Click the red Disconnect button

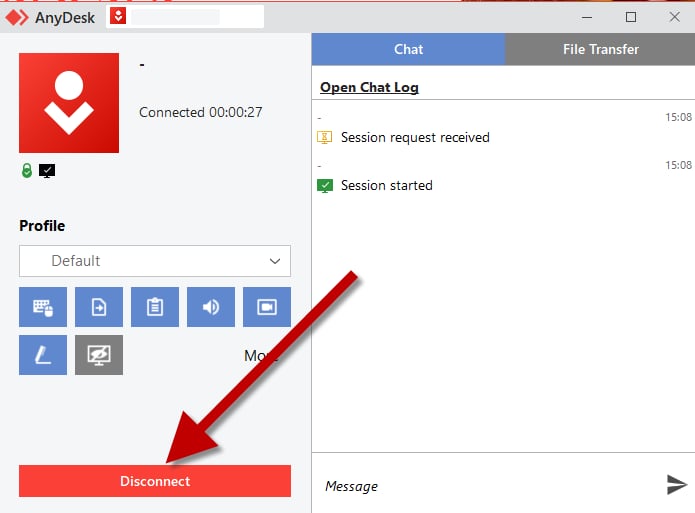click(155, 481)
